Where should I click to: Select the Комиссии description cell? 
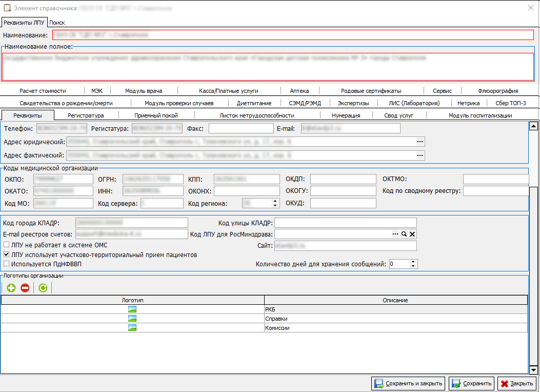pos(396,328)
